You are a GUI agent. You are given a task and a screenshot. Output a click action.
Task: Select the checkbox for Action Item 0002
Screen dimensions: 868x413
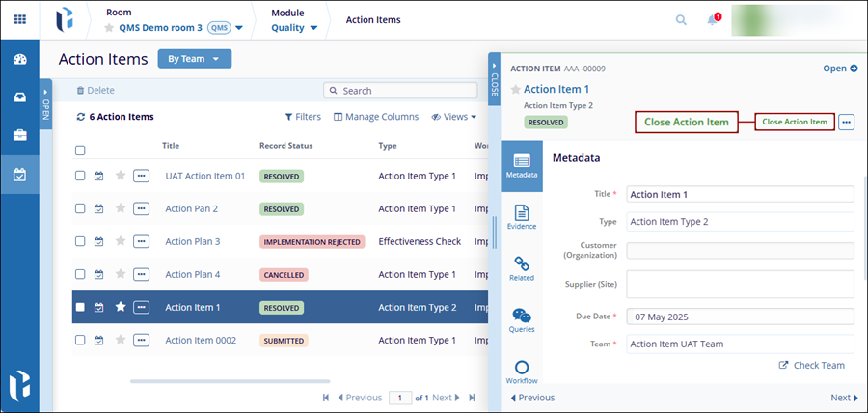81,340
